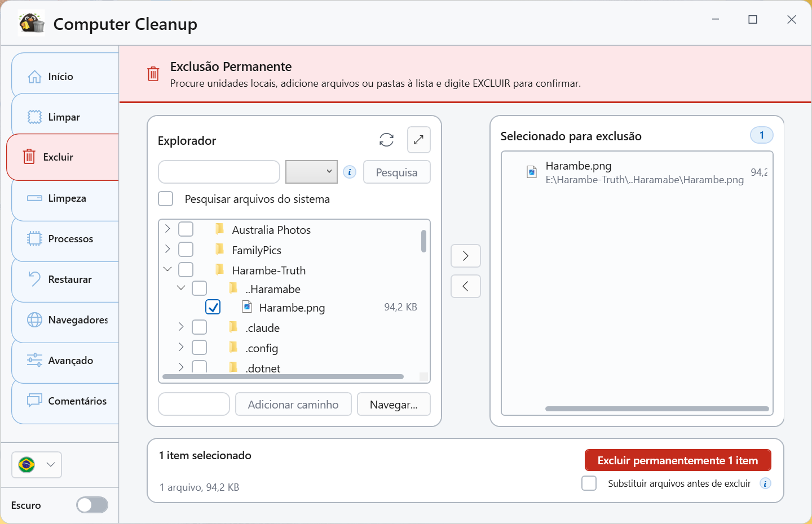This screenshot has height=524, width=812.
Task: Expand the .claude folder
Action: point(181,327)
